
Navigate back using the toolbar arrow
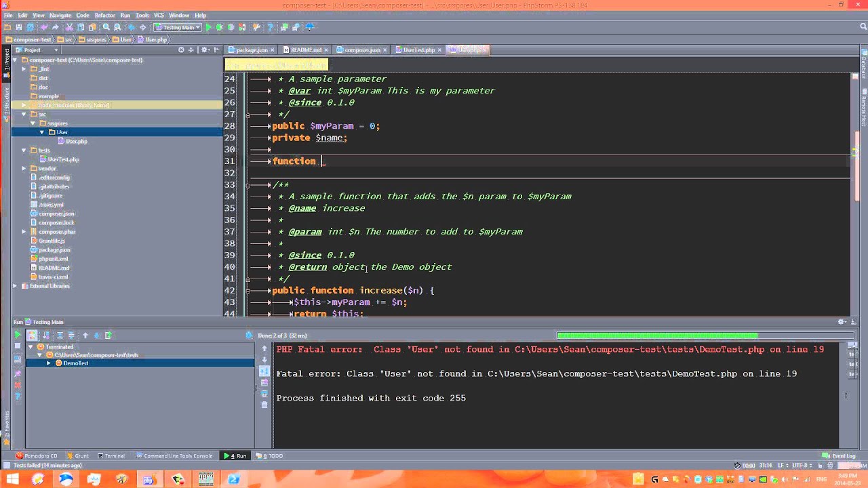[131, 27]
